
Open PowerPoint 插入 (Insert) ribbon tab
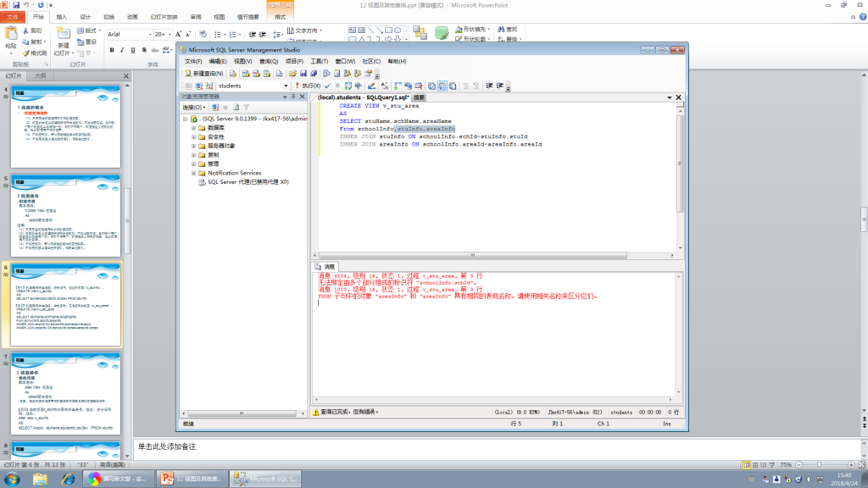tap(61, 17)
